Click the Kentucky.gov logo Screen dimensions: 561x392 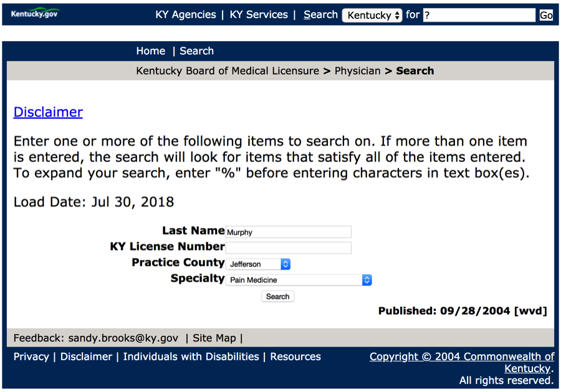(35, 14)
